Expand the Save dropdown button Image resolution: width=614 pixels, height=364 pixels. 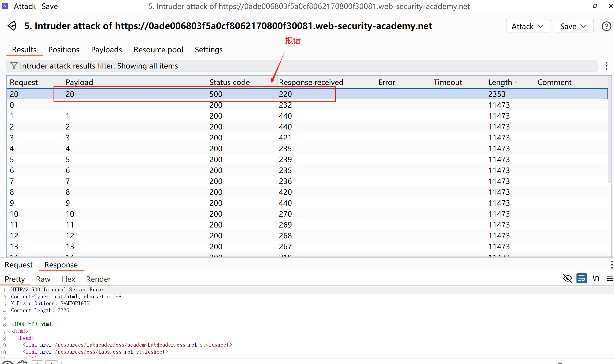[574, 26]
